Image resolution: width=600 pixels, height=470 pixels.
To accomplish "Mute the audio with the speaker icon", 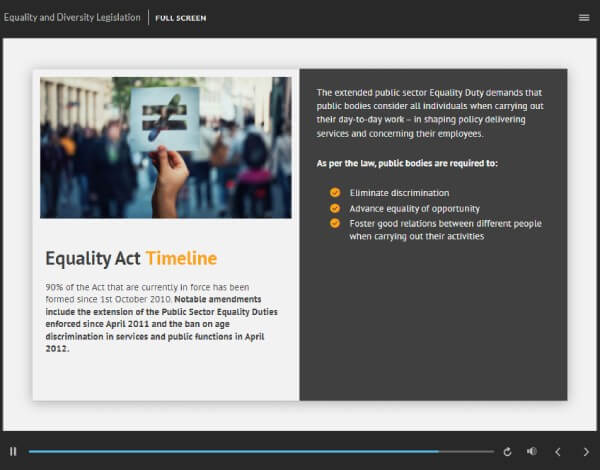I will tap(532, 452).
